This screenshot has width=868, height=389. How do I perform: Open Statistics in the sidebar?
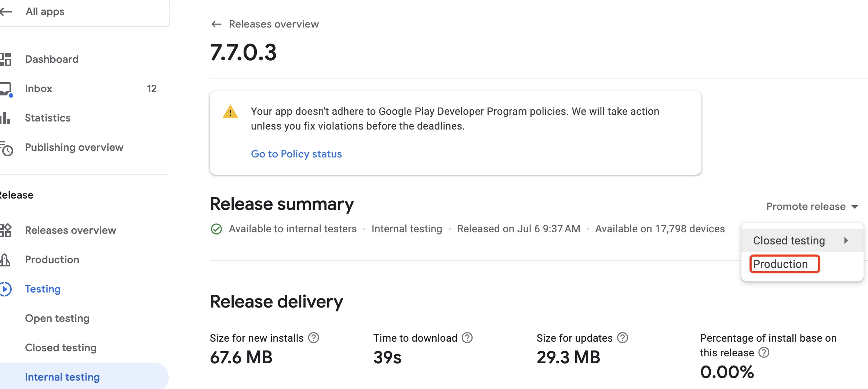(48, 118)
